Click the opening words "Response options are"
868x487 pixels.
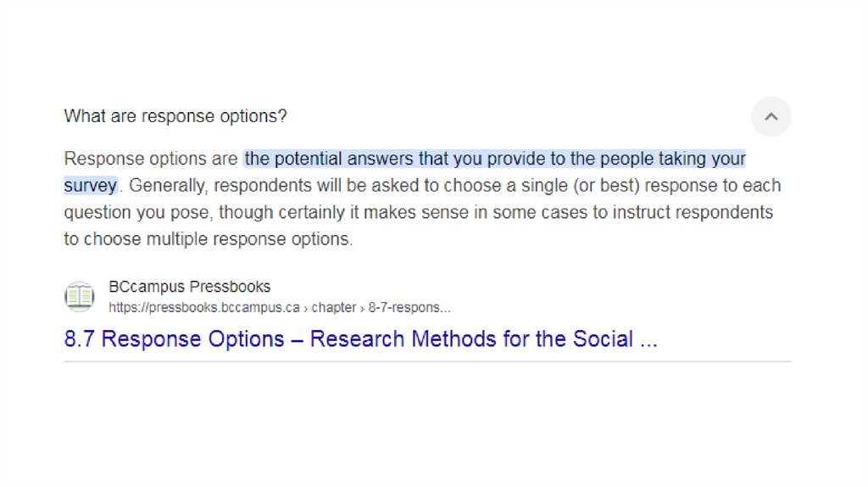[151, 159]
